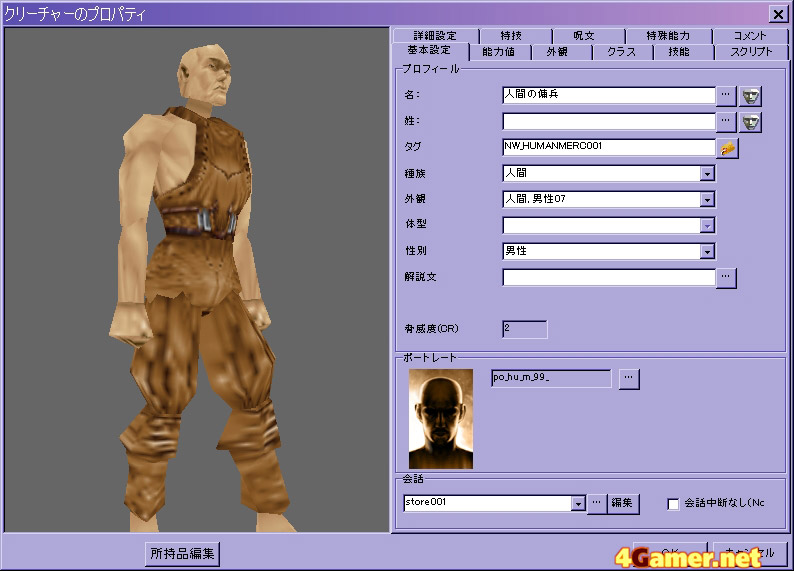
Task: Open the 所持品編集 inventory editor
Action: click(x=182, y=553)
